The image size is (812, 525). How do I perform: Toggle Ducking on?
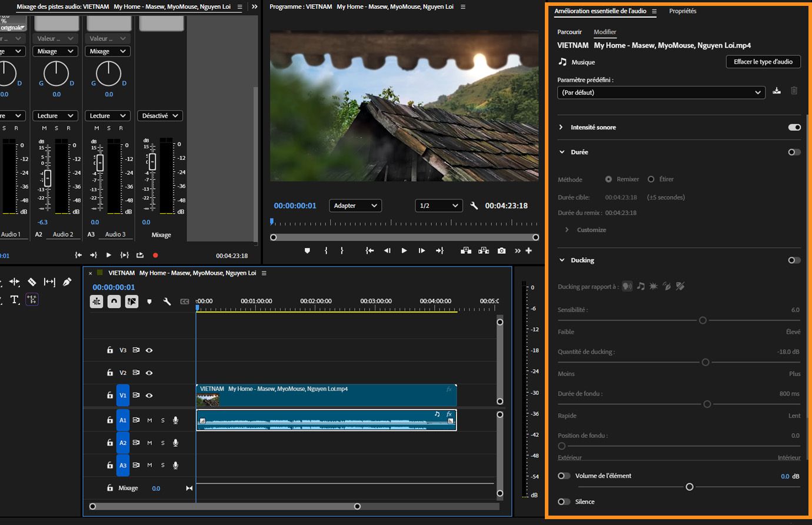point(794,260)
